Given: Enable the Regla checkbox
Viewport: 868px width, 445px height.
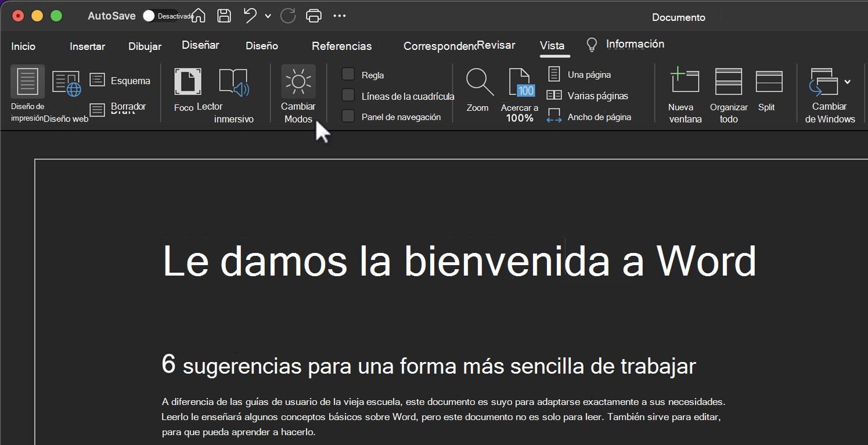Looking at the screenshot, I should [x=348, y=74].
